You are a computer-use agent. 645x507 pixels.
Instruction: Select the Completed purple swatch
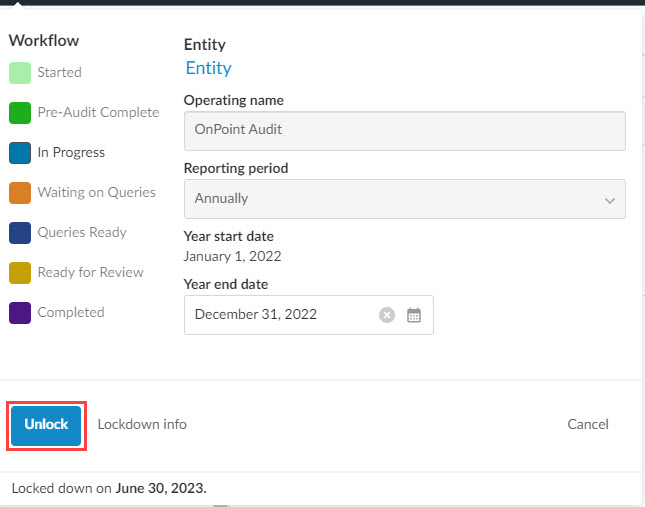coord(20,313)
